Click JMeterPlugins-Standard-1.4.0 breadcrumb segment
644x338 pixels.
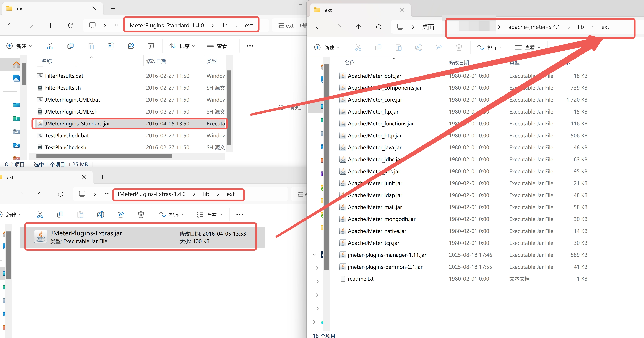coord(166,25)
